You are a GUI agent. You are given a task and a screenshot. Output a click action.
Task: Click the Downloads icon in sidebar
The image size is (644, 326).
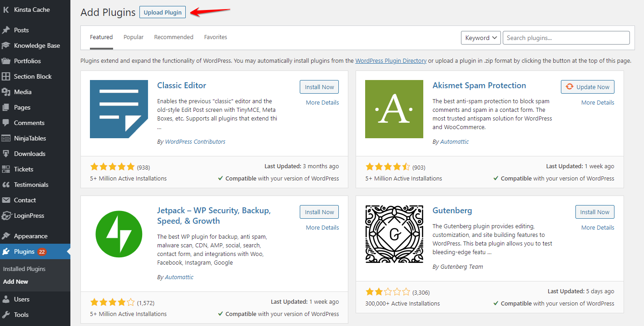[6, 154]
